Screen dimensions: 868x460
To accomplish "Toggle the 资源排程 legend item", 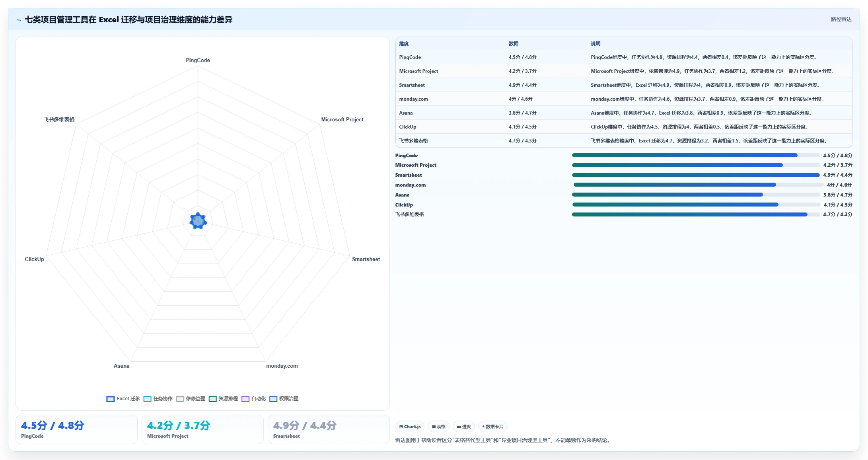I will (x=223, y=399).
